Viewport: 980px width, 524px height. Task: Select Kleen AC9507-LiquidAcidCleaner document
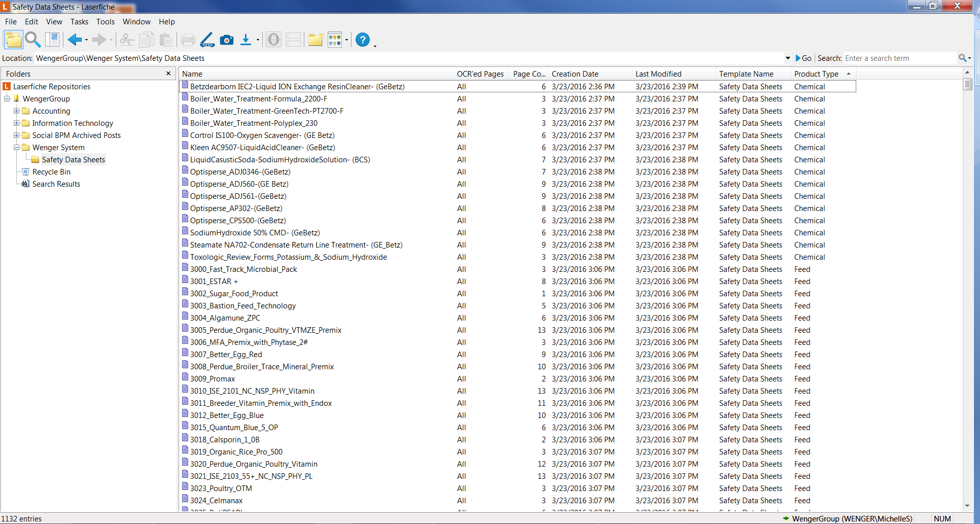262,148
